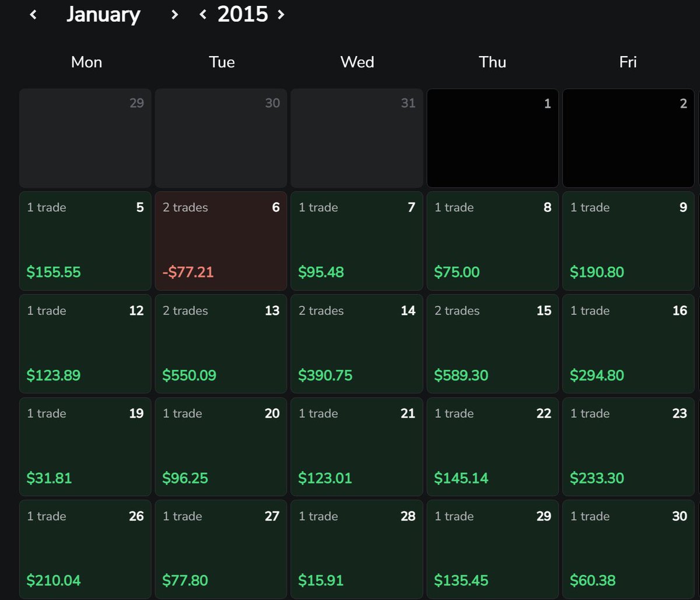Screen dimensions: 700x600
Task: View January 5 trade of $155.55
Action: [85, 241]
